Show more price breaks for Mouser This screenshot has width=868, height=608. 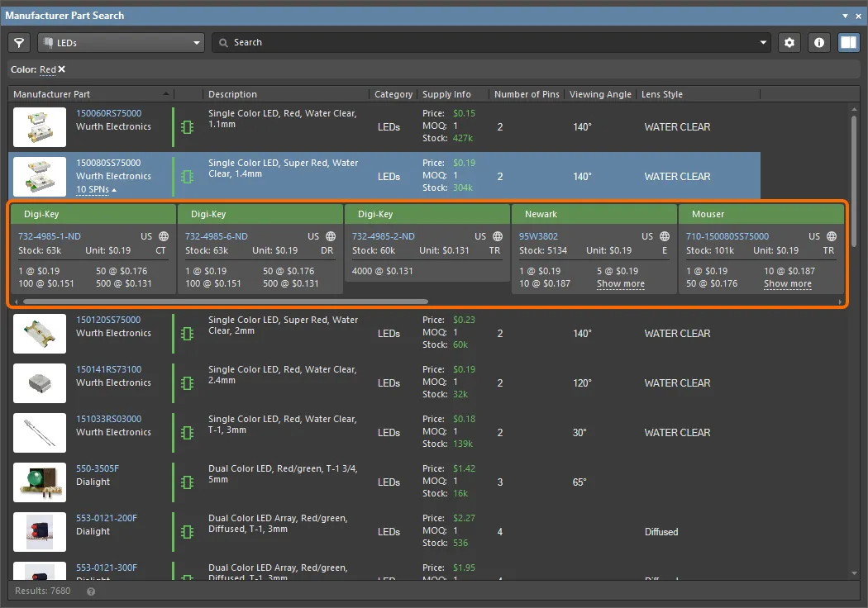pyautogui.click(x=788, y=284)
